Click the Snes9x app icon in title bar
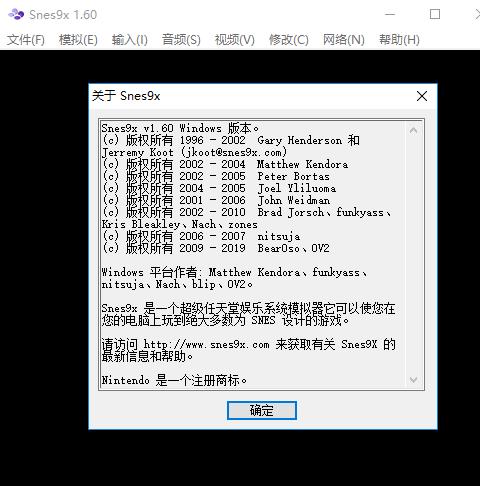480x486 pixels. pos(16,14)
